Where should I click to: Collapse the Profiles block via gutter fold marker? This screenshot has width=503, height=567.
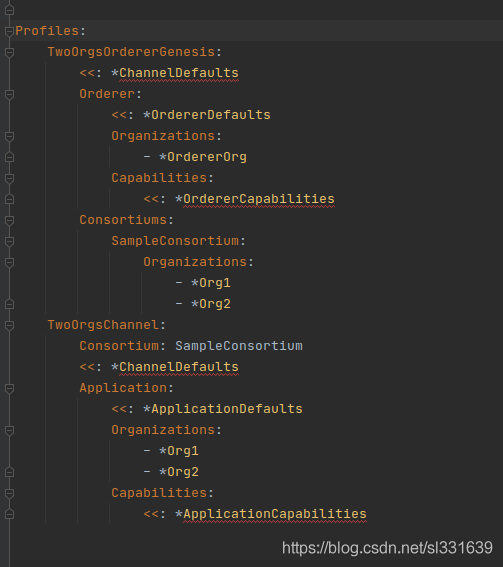(9, 31)
